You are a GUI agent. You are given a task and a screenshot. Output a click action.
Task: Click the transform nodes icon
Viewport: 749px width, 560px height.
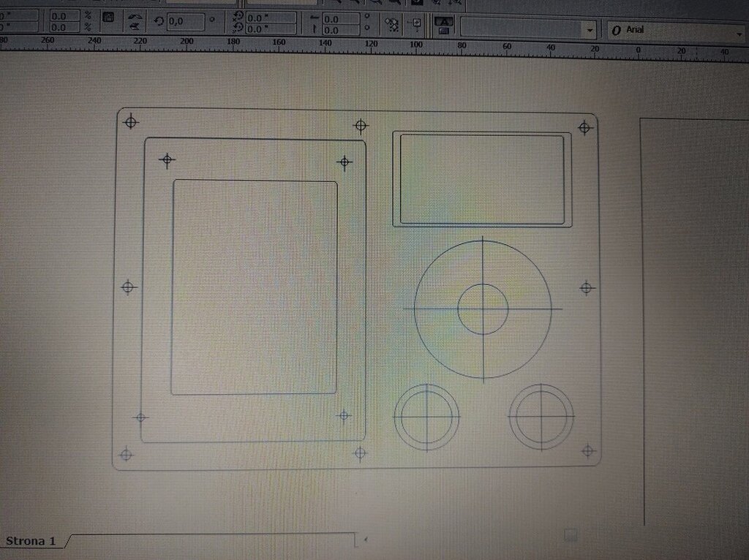point(392,25)
